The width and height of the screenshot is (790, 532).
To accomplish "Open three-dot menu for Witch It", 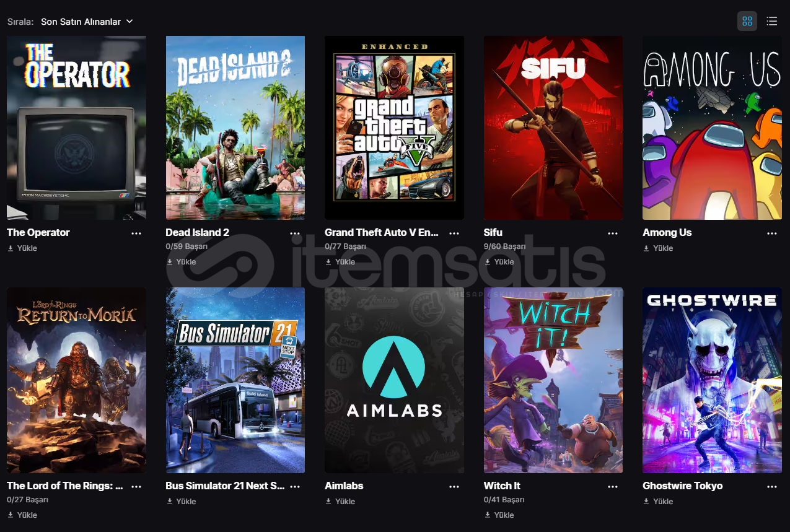I will (613, 487).
